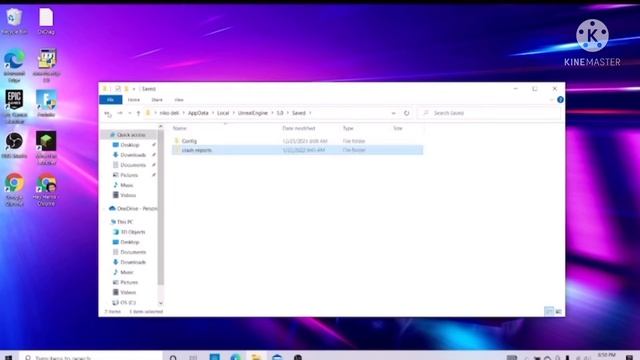Click the Config folder icon
Viewport: 640px width, 360px height.
(x=177, y=141)
